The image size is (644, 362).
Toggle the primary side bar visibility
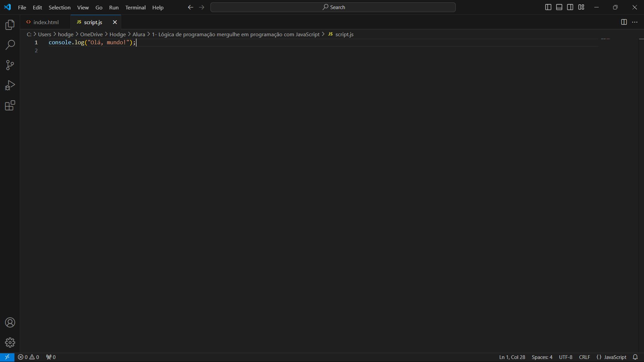click(x=548, y=7)
